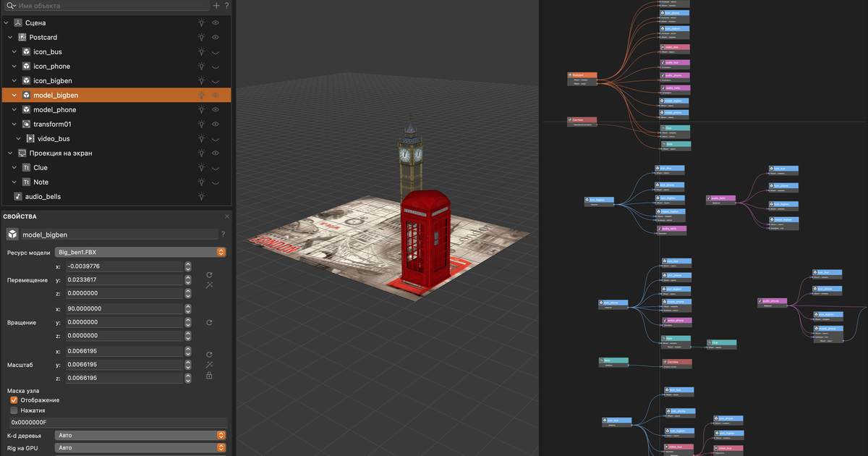Open the Big_ben1.FBX model resource dropdown

pos(221,252)
